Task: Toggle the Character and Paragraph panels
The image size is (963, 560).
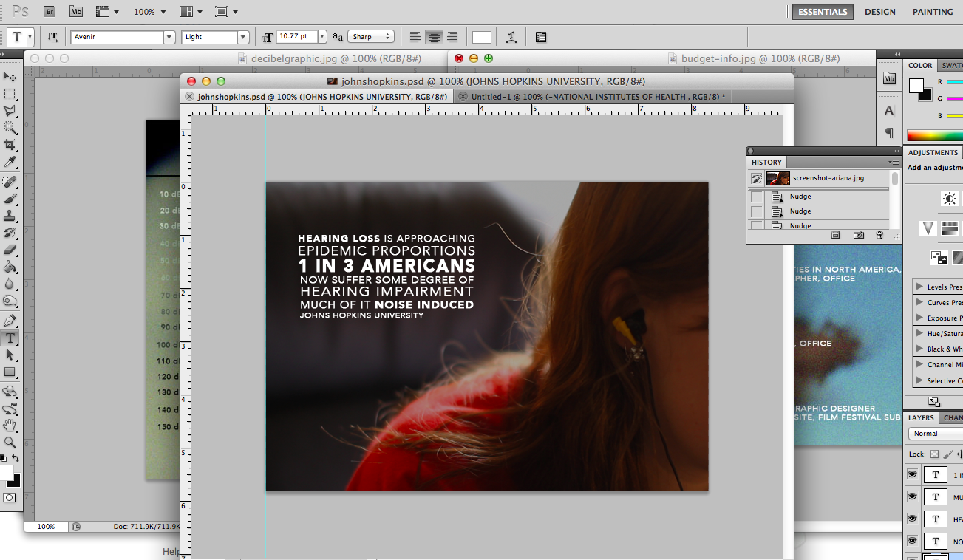Action: pyautogui.click(x=541, y=37)
